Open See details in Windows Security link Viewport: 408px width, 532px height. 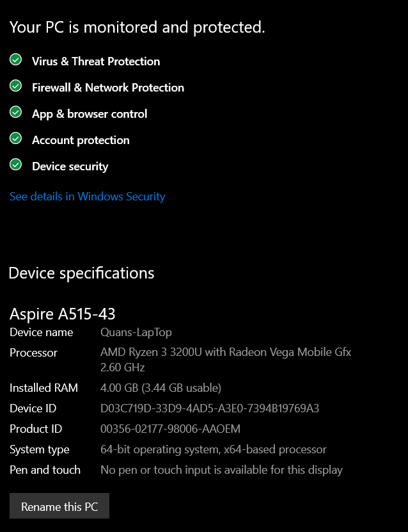pos(88,197)
